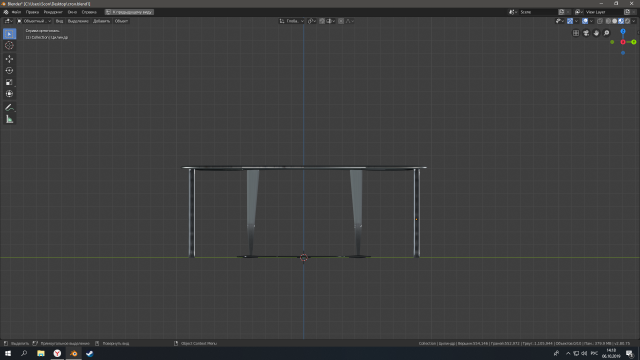Open the Object (Объект) menu
This screenshot has width=640, height=360.
[x=121, y=21]
